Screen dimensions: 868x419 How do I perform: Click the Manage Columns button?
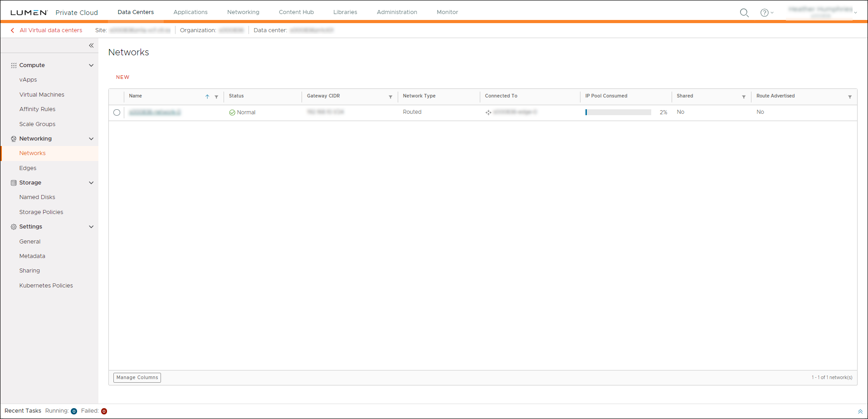click(137, 377)
